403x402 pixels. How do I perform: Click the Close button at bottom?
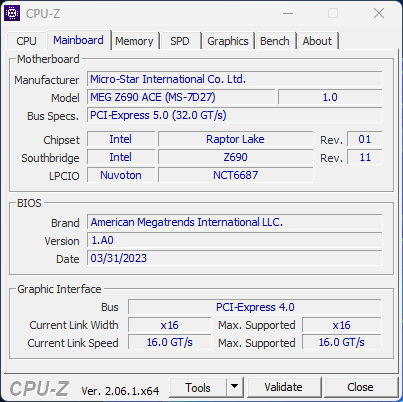360,387
